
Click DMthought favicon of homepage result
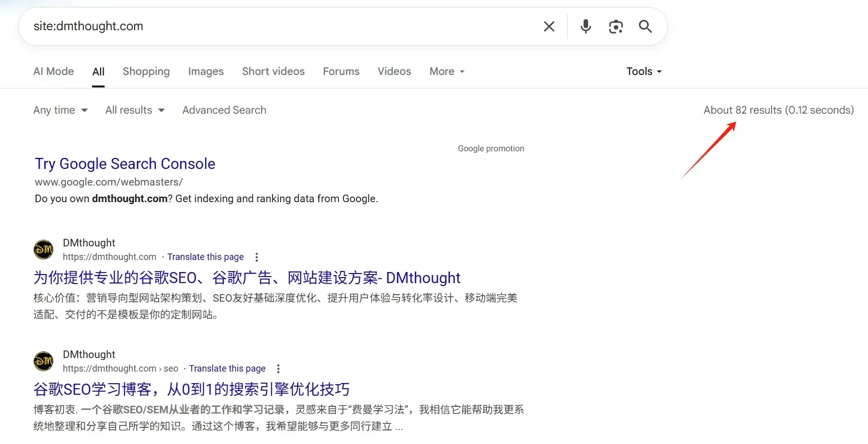click(x=43, y=249)
